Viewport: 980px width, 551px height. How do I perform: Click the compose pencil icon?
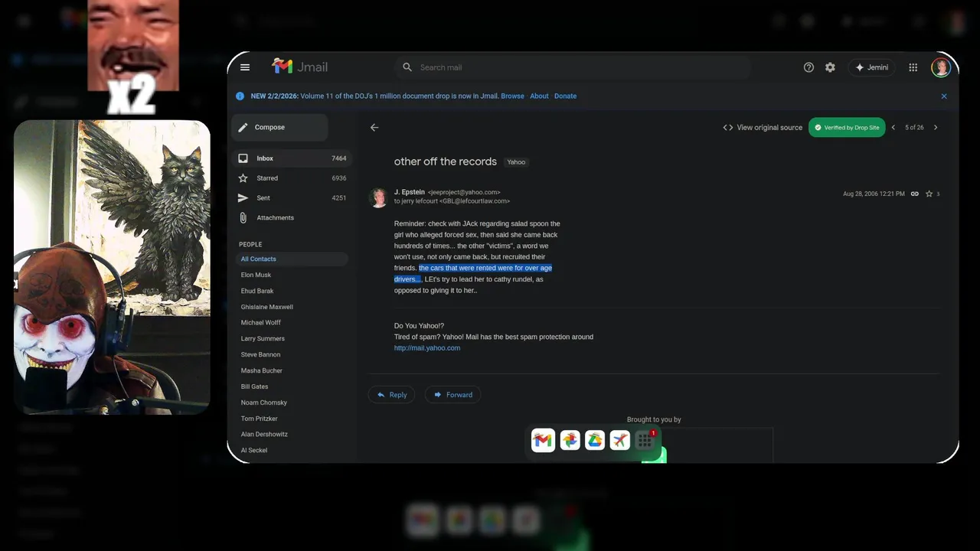(x=243, y=128)
